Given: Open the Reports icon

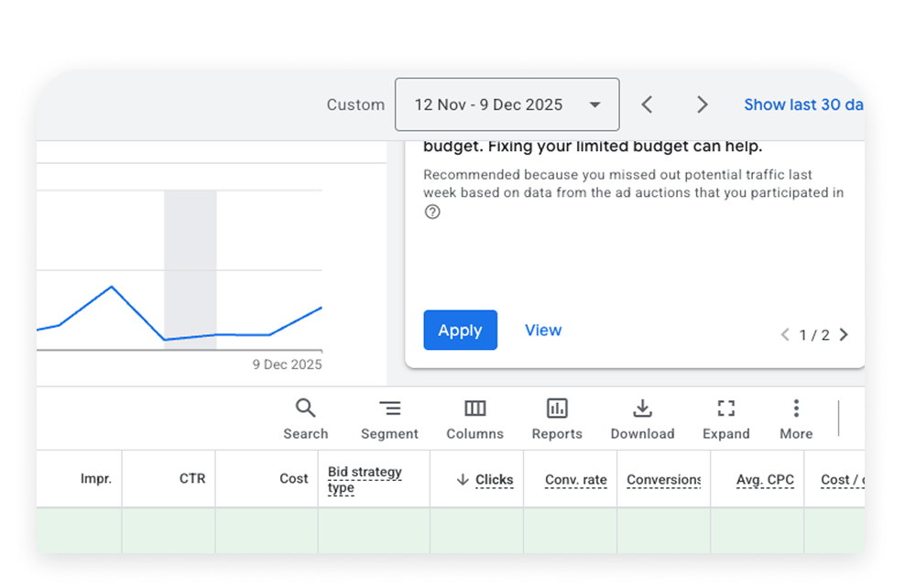Looking at the screenshot, I should tap(557, 419).
